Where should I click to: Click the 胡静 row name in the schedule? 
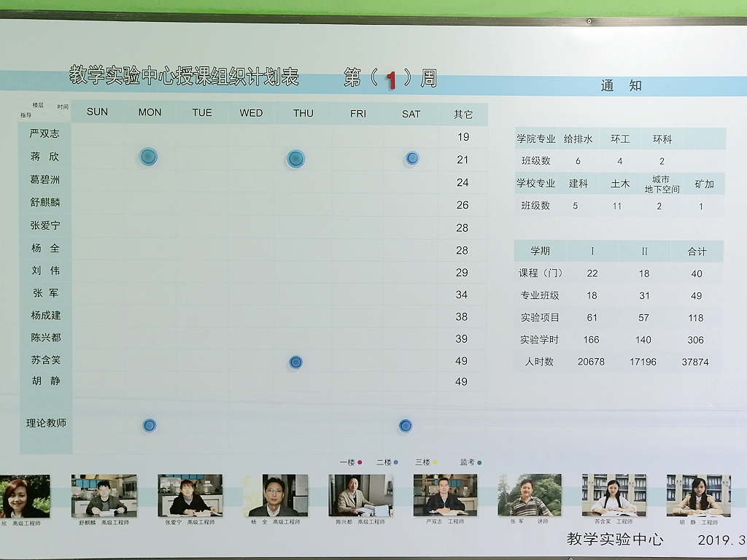pyautogui.click(x=46, y=381)
